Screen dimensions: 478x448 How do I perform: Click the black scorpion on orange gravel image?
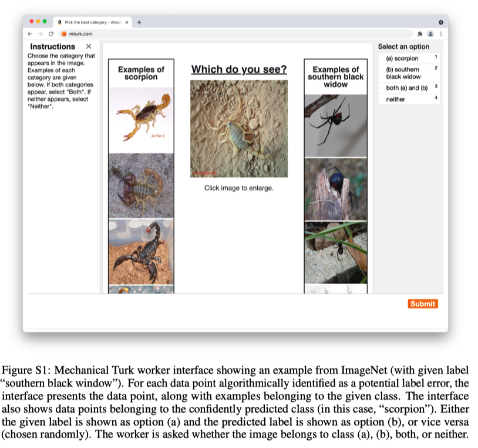pos(141,251)
